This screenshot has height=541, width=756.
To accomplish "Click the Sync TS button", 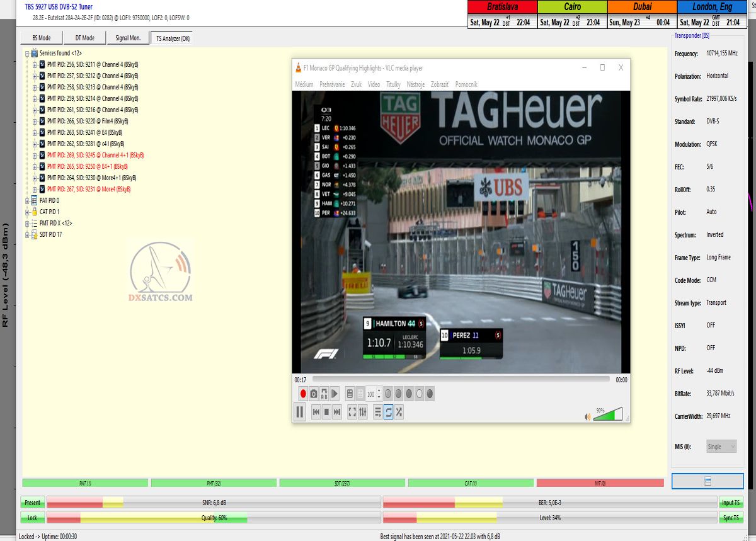I will [731, 518].
